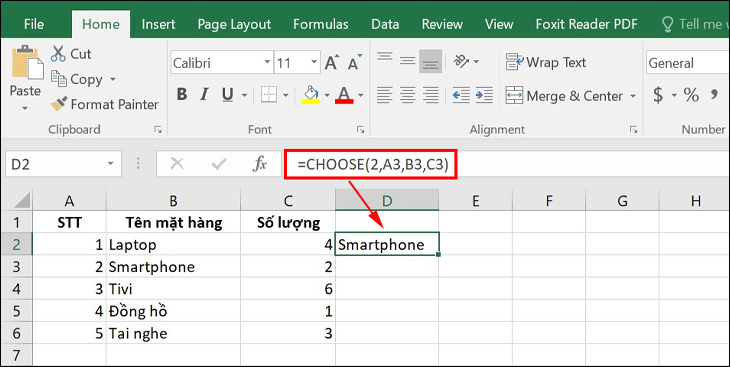Open underline style dropdown arrow
The height and width of the screenshot is (367, 730).
(x=244, y=95)
